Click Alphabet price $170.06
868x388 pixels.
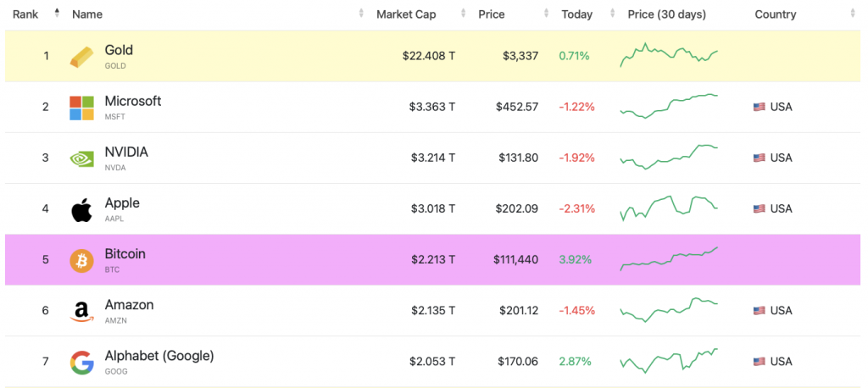518,362
